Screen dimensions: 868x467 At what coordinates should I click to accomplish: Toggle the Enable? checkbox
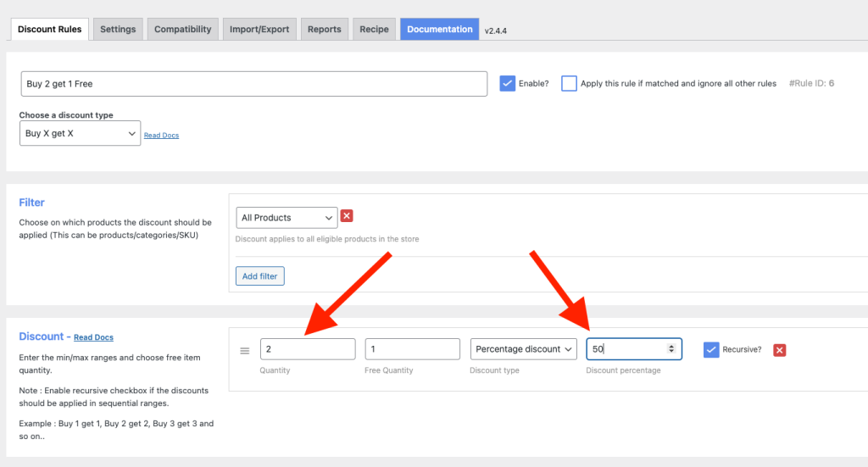[x=508, y=83]
